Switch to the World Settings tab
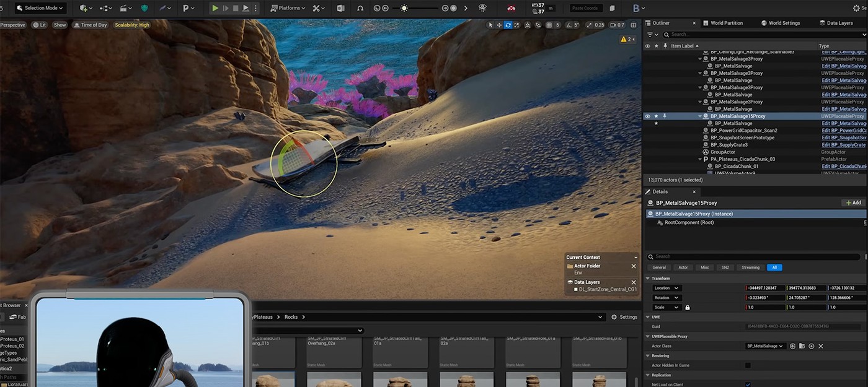 [x=780, y=23]
